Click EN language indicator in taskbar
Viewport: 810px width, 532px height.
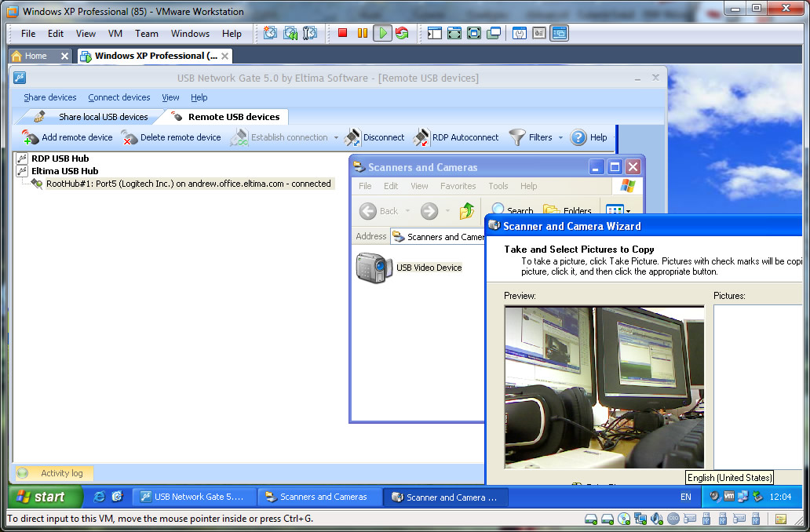click(685, 497)
